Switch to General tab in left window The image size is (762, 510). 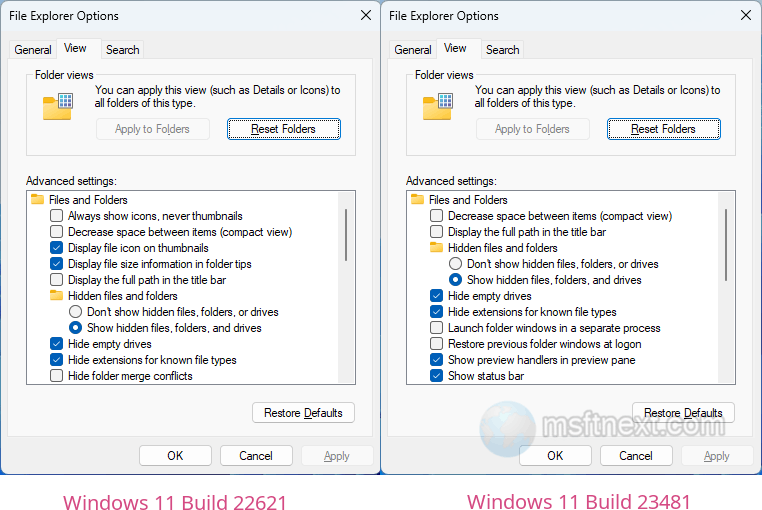point(33,50)
